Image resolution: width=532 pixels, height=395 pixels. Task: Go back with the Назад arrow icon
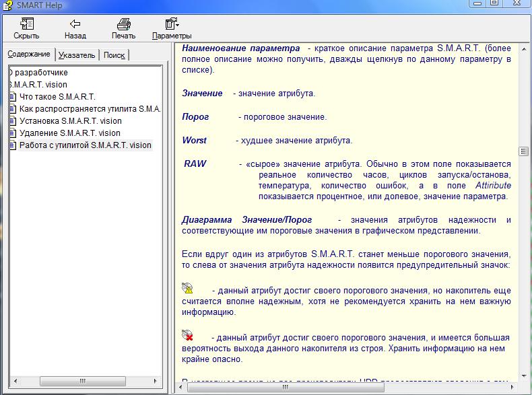coord(75,24)
